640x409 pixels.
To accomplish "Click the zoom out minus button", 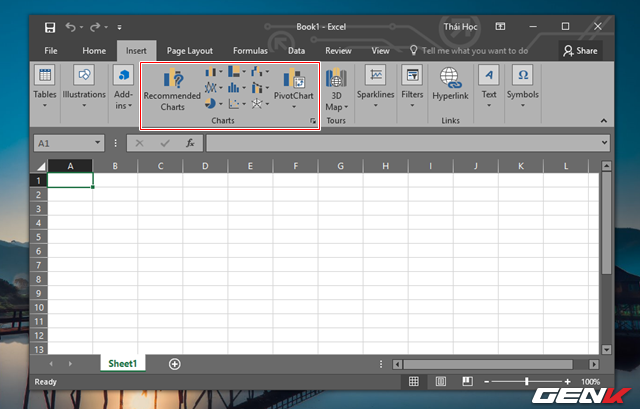I will (x=487, y=382).
